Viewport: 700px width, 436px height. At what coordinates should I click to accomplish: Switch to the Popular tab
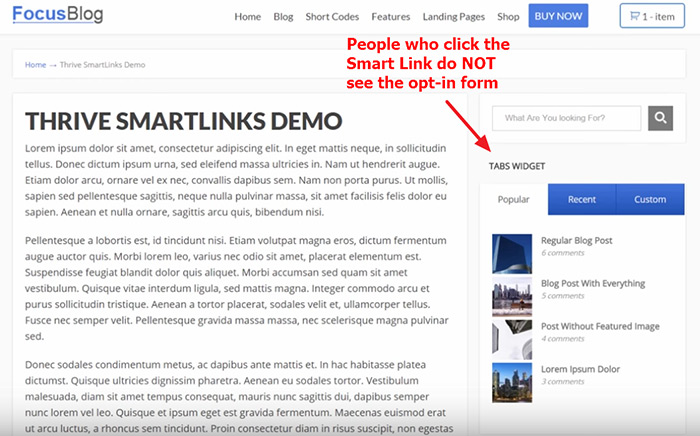[x=513, y=199]
